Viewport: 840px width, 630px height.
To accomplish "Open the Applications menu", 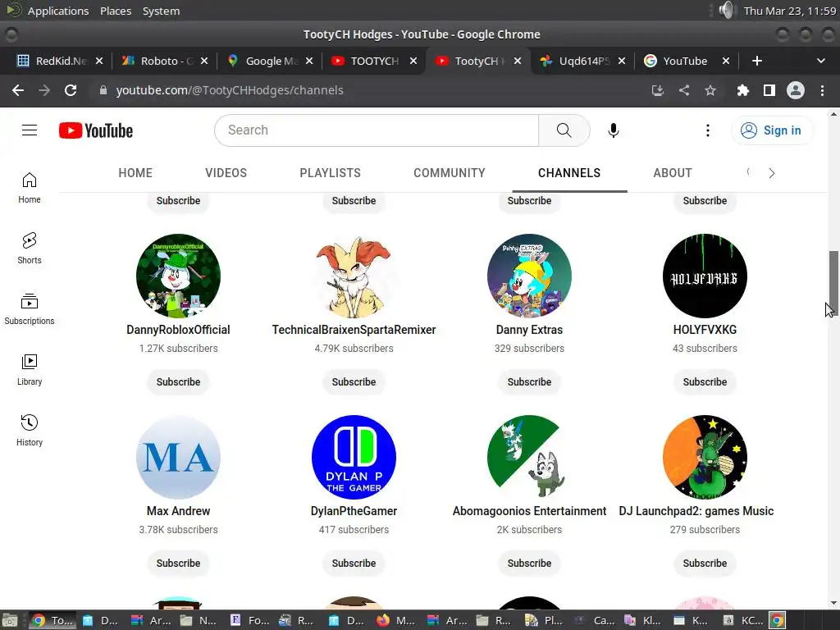I will coord(58,11).
